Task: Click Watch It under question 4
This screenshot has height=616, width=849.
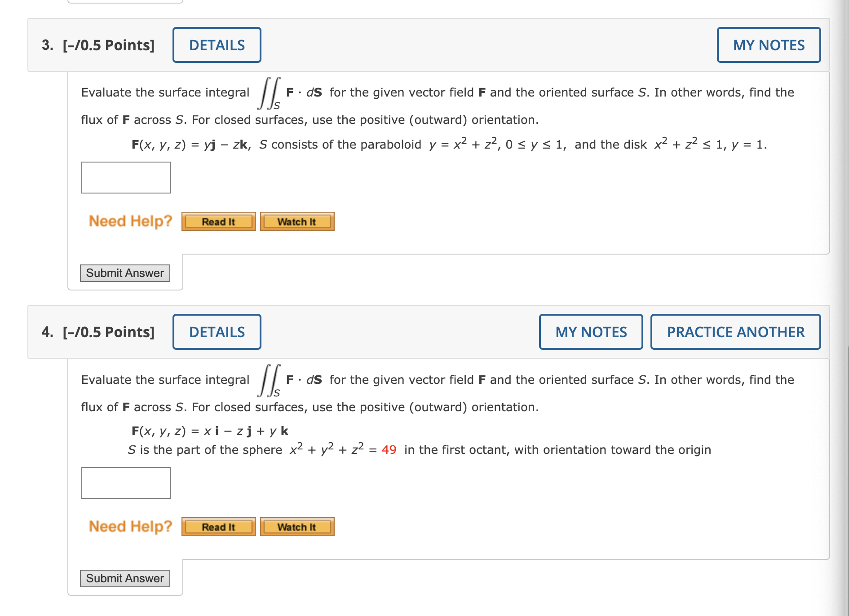Action: tap(297, 527)
